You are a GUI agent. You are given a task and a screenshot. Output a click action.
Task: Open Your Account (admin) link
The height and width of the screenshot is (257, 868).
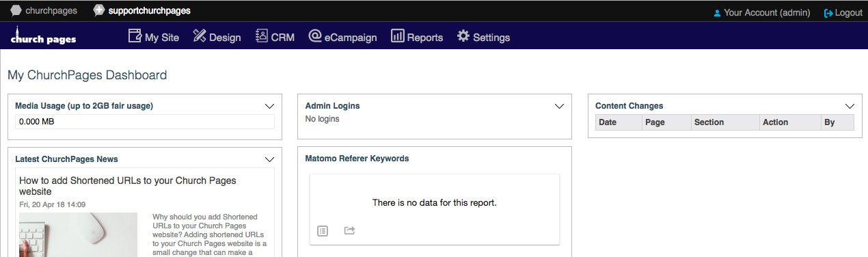pyautogui.click(x=761, y=12)
